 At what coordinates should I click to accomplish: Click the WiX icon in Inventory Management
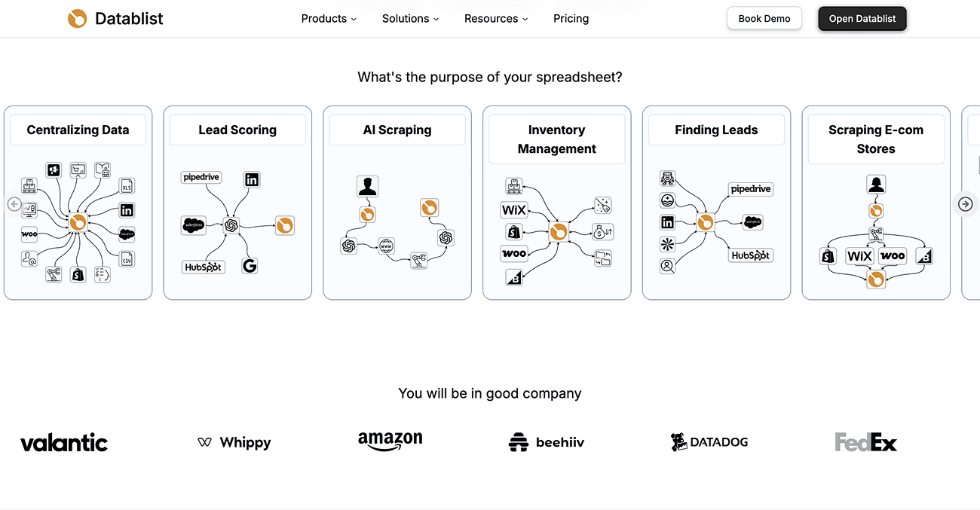click(x=514, y=209)
